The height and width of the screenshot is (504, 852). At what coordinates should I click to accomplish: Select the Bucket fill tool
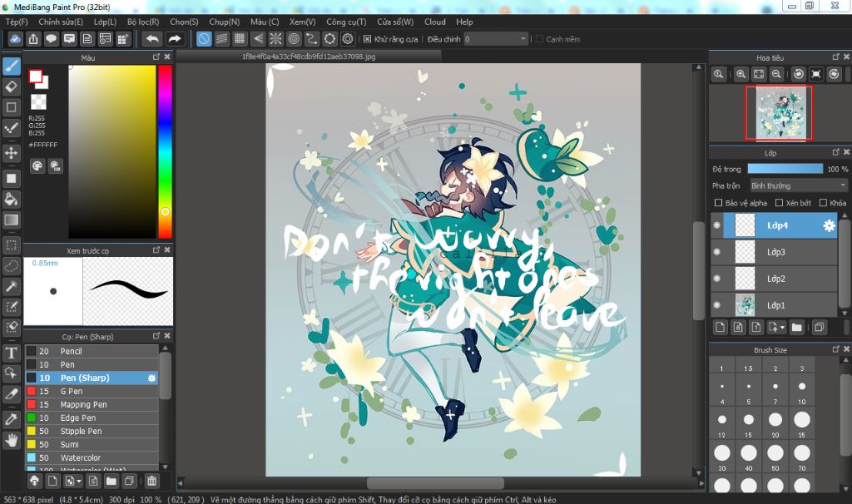(12, 199)
